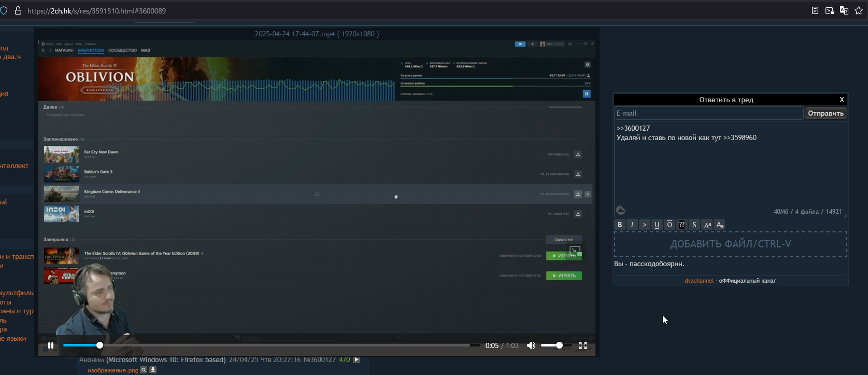This screenshot has width=868, height=375.
Task: Click the video filename 2025-04-24 17-44-07.mp4
Action: pyautogui.click(x=295, y=34)
